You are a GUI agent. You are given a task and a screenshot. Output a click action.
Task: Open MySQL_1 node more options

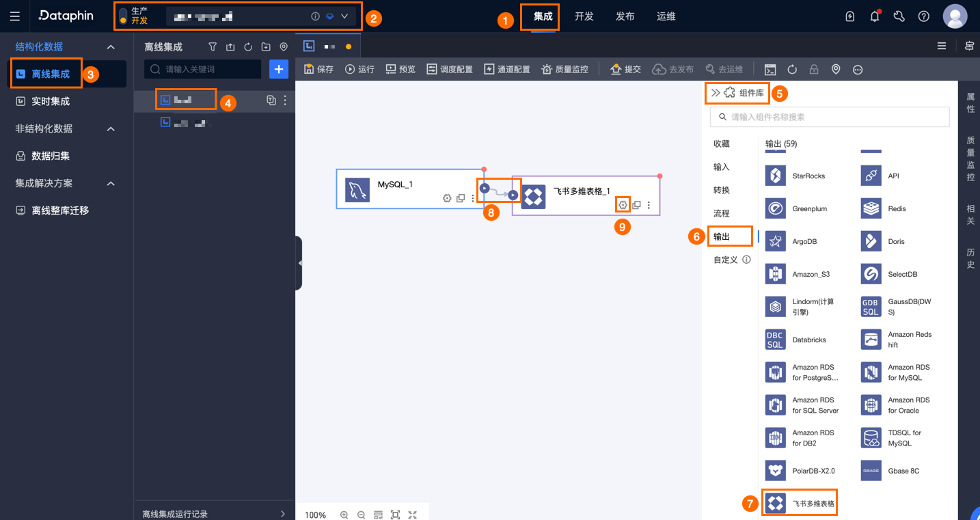tap(472, 198)
